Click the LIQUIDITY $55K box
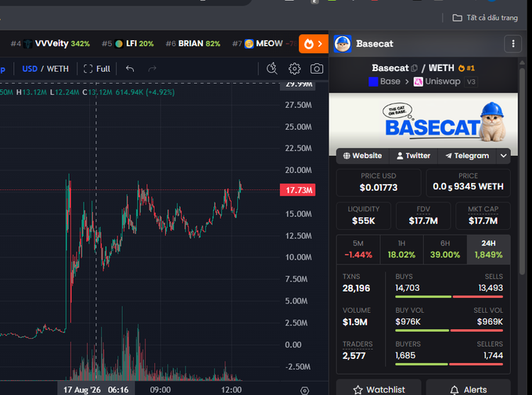Image resolution: width=532 pixels, height=395 pixels. [x=363, y=216]
